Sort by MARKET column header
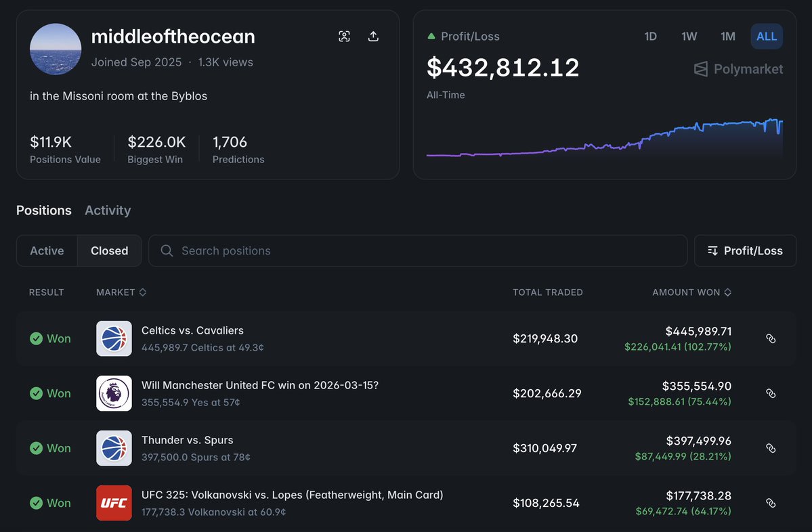The image size is (812, 532). 121,292
